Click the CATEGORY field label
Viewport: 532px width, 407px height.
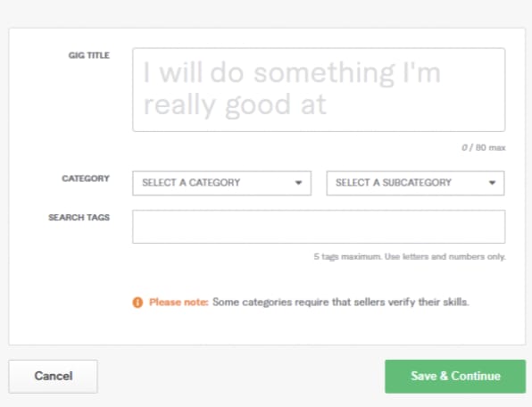point(86,179)
